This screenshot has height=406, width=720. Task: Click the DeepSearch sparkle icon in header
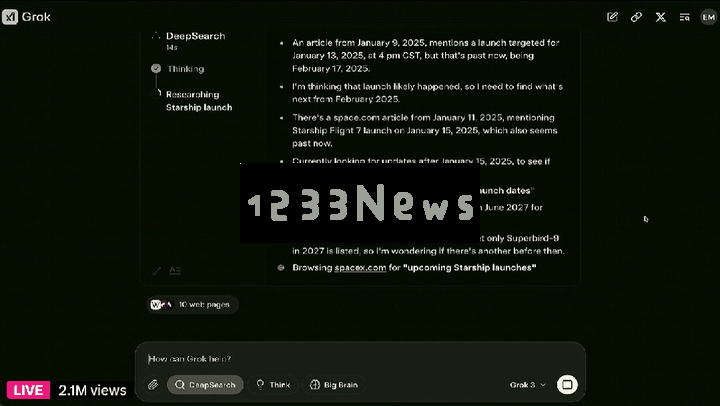(x=156, y=36)
